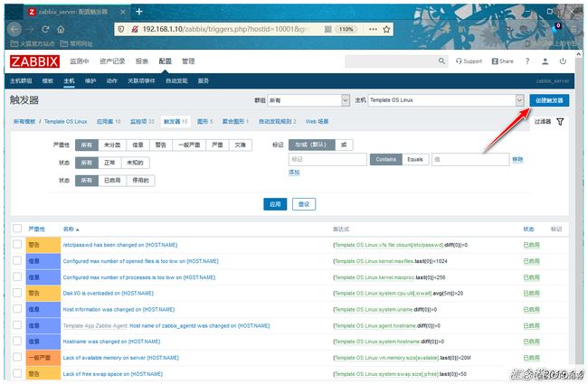The width and height of the screenshot is (588, 384).
Task: Open the 资产记录 top menu
Action: point(112,61)
